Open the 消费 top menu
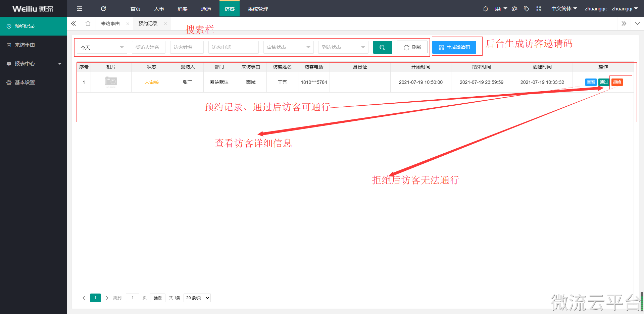The height and width of the screenshot is (314, 644). click(x=183, y=9)
